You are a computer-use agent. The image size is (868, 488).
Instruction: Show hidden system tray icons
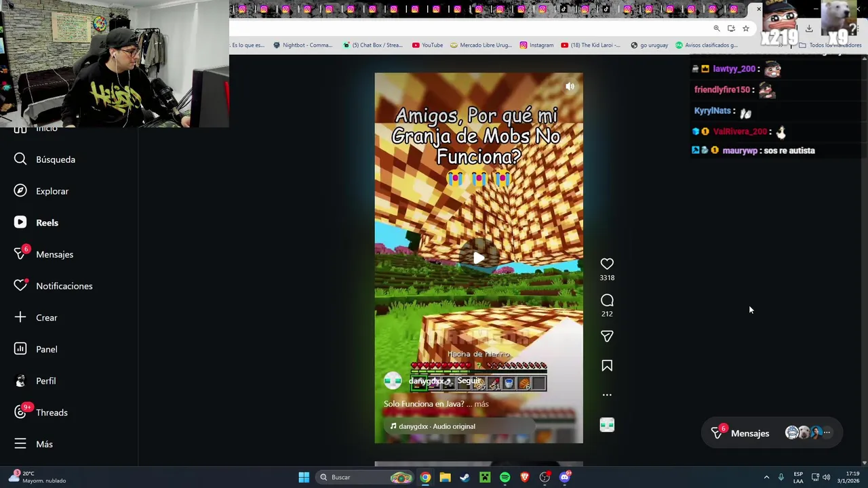[767, 477]
